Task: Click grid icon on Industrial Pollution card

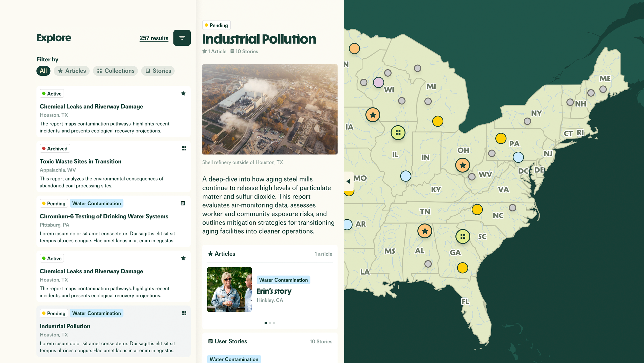Action: pyautogui.click(x=184, y=313)
